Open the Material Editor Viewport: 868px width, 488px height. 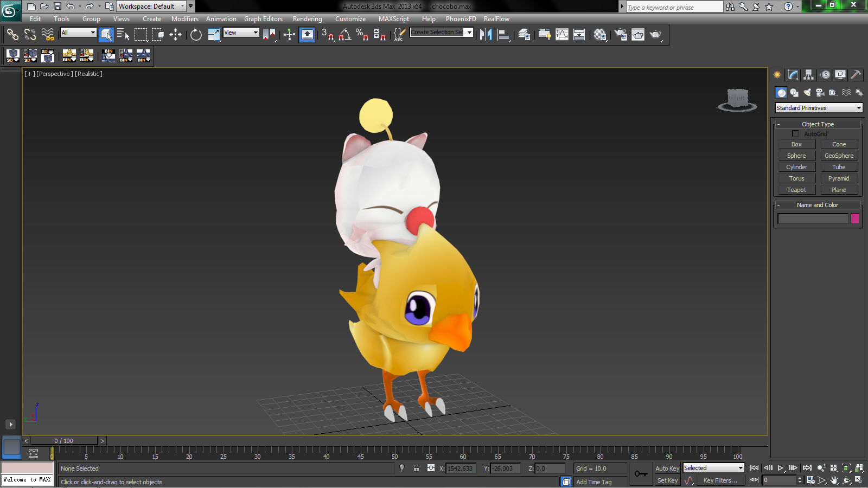[600, 35]
